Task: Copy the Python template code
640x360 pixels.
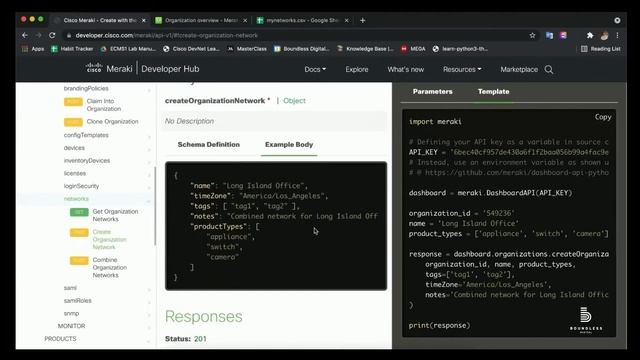Action: (x=603, y=117)
